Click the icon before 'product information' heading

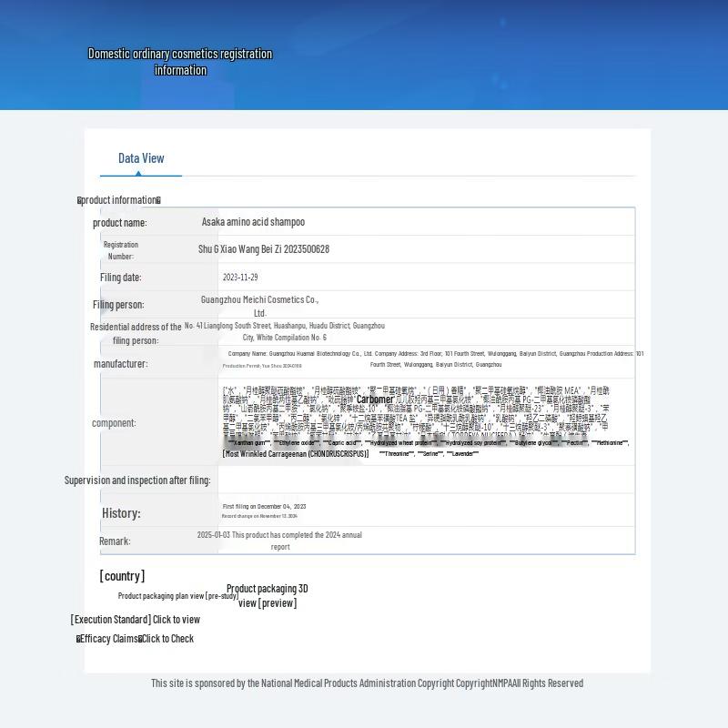[x=79, y=200]
